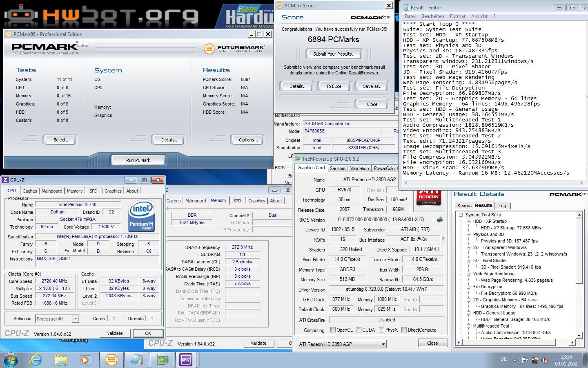Open the Log tab in Result Details
Viewport: 588px width, 368px height.
click(x=502, y=206)
